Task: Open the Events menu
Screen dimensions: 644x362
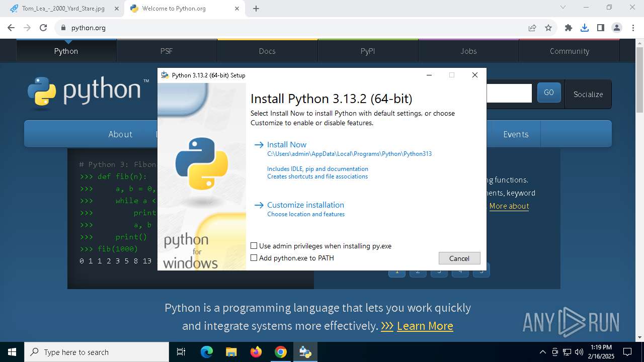Action: (x=516, y=134)
